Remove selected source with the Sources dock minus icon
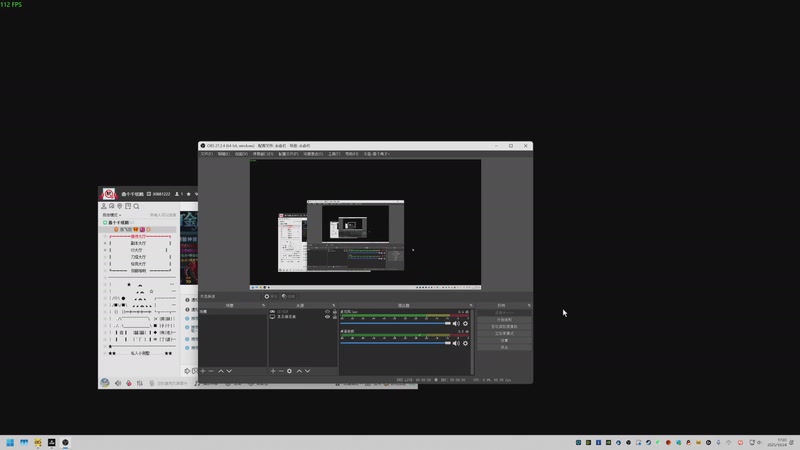The height and width of the screenshot is (450, 800). point(281,371)
